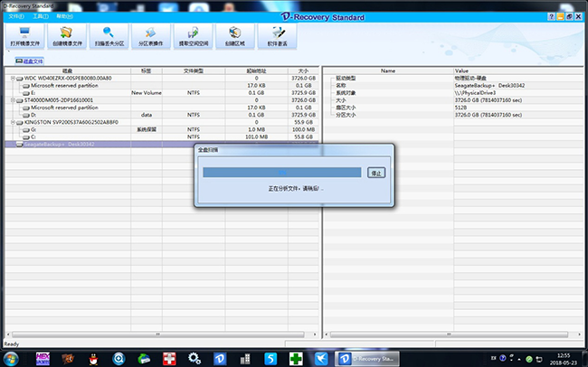Click the Name column header in properties pane
The height and width of the screenshot is (367, 588).
pyautogui.click(x=388, y=71)
